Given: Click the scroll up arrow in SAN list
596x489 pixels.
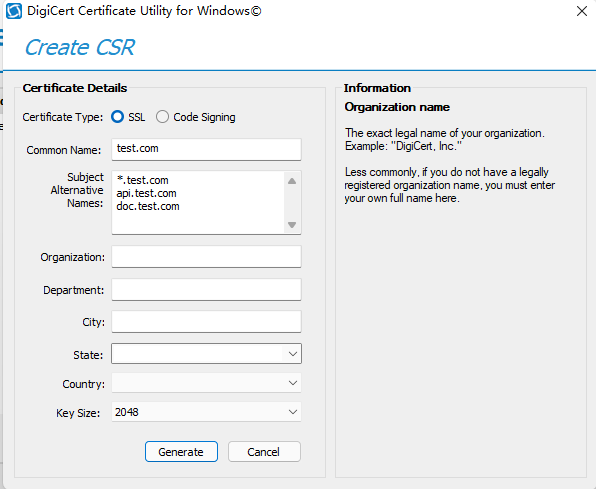Looking at the screenshot, I should point(292,181).
